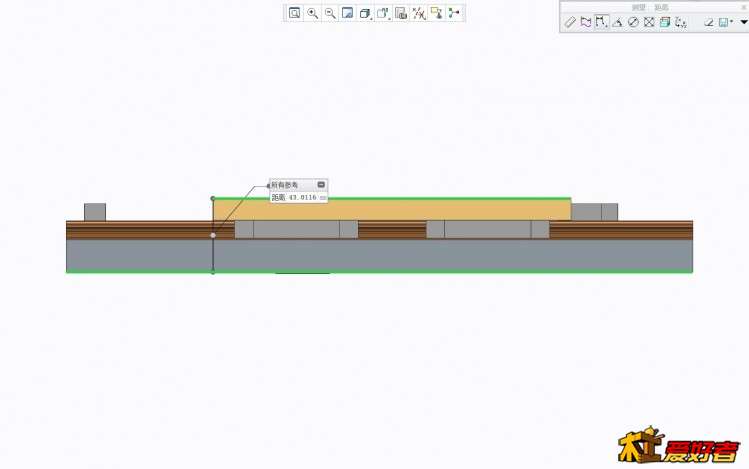Click the measurement popup title text

(x=285, y=185)
